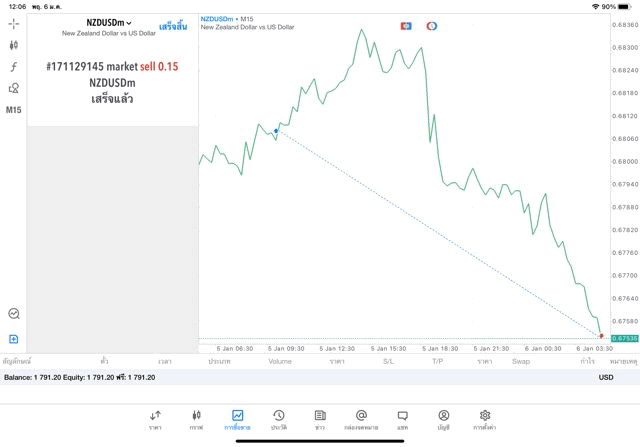Open chart type candlestick icon
This screenshot has width=640, height=447.
pos(14,45)
